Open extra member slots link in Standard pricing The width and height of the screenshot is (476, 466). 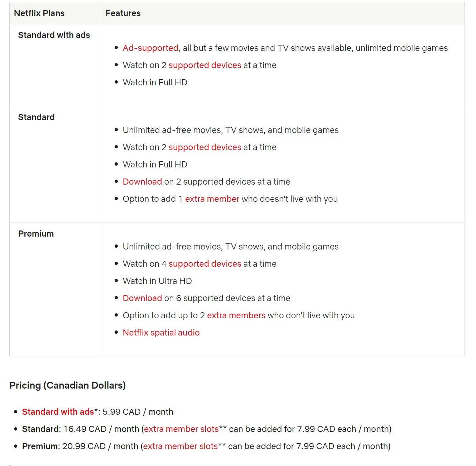coord(181,429)
